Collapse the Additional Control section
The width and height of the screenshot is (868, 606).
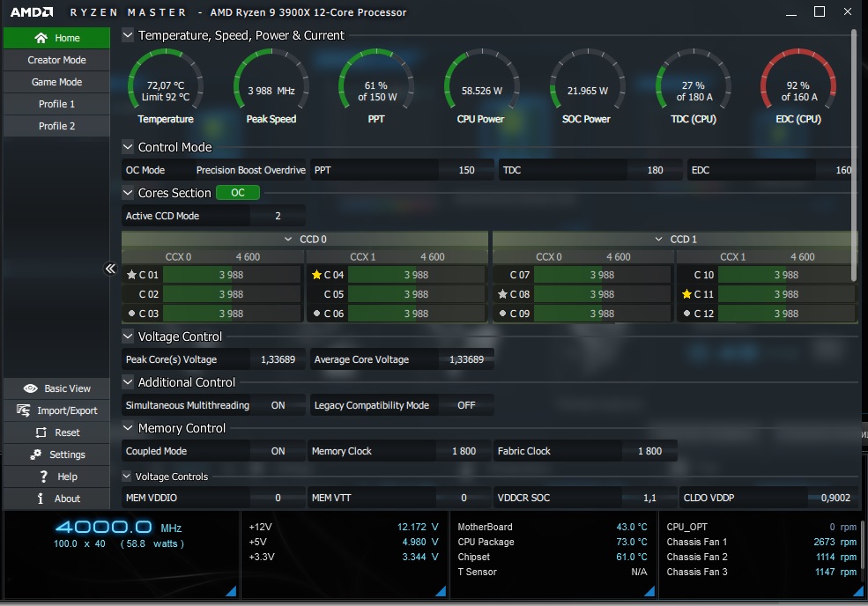coord(127,382)
